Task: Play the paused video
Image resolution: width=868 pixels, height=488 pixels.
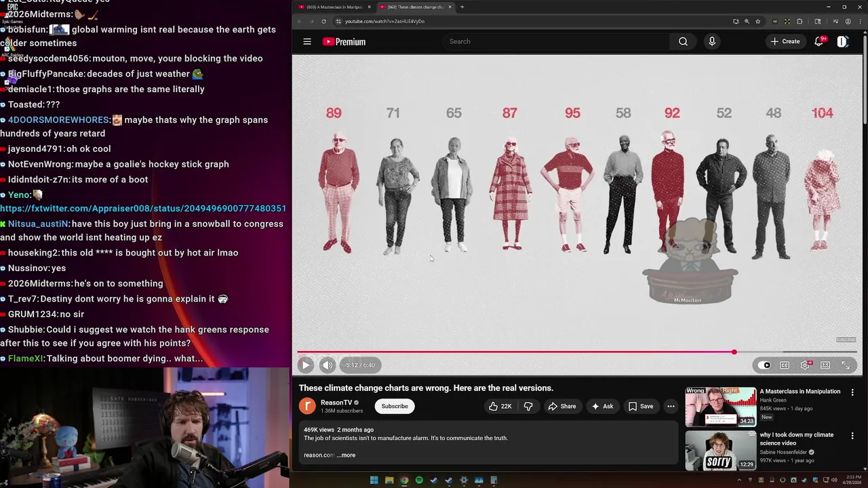Action: tap(305, 365)
